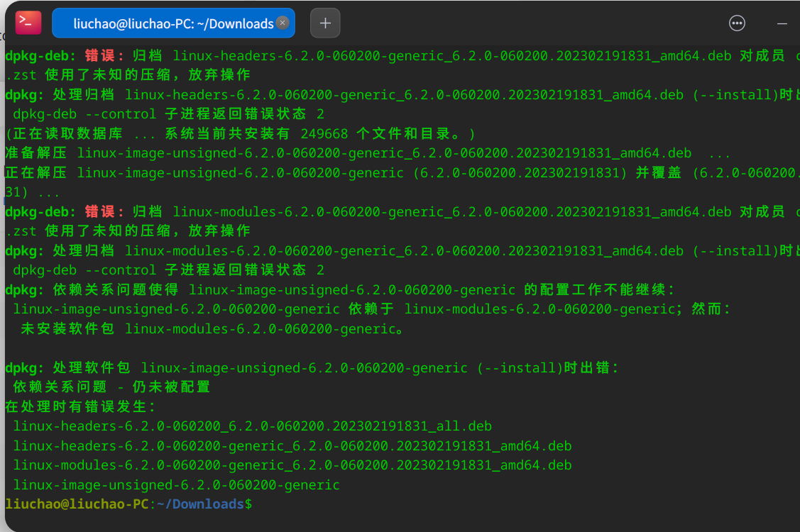Click the red terminal app icon
This screenshot has width=800, height=532.
[x=28, y=23]
